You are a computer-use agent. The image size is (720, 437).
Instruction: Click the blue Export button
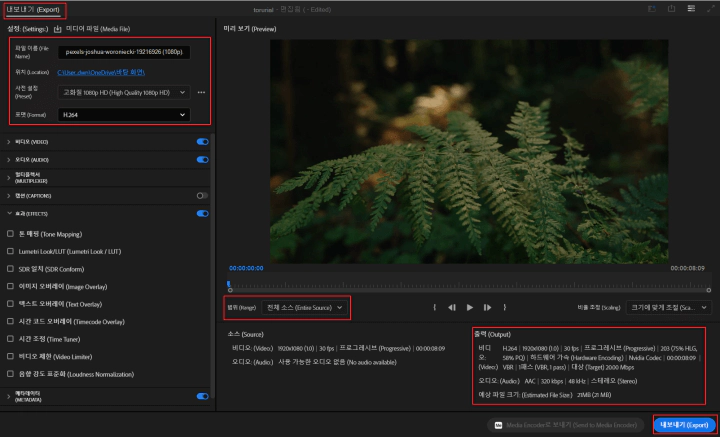pyautogui.click(x=685, y=425)
